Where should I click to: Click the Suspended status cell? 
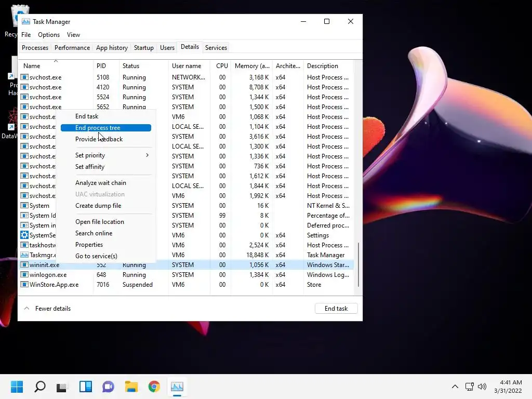pos(137,284)
